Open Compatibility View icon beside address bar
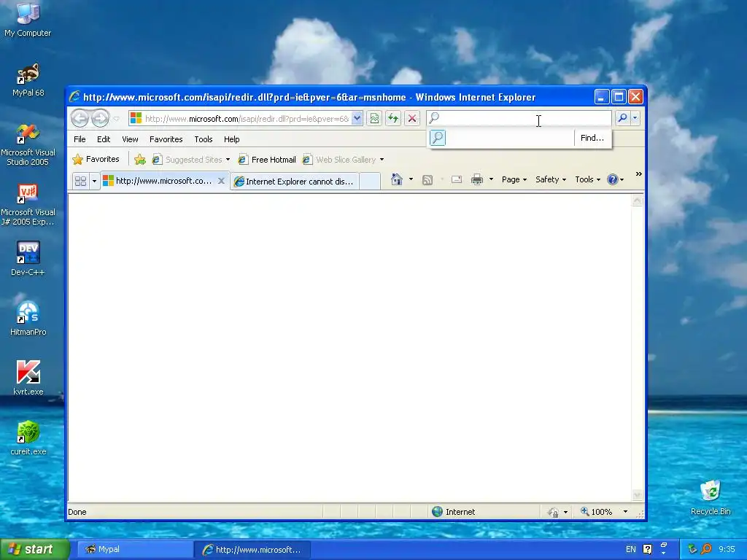 pos(374,119)
